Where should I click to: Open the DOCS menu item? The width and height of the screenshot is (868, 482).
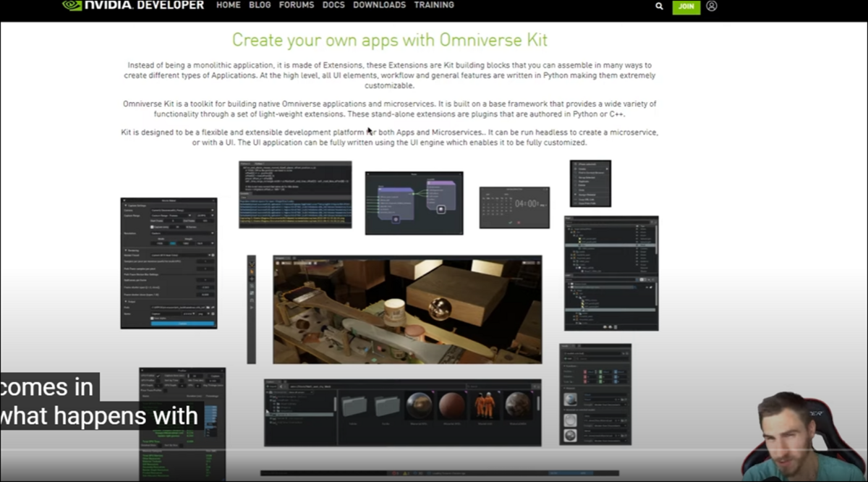pos(333,5)
